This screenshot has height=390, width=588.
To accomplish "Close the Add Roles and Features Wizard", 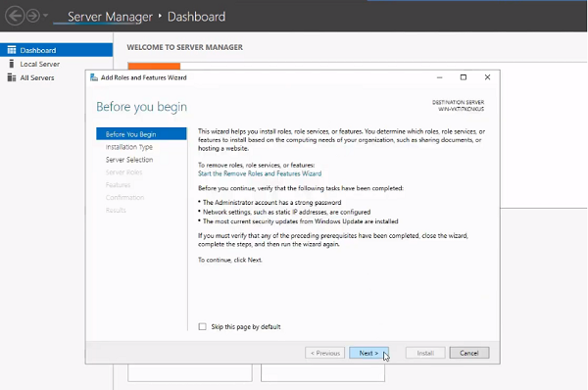I will click(487, 77).
